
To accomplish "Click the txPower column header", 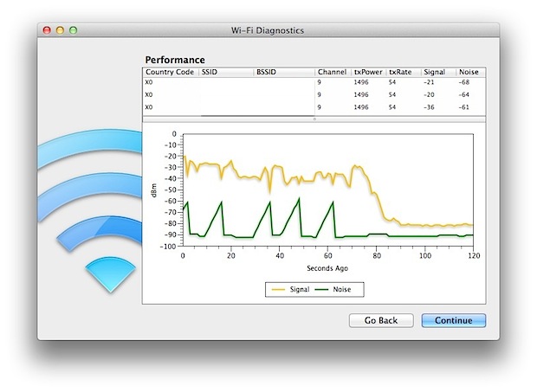I will pos(368,73).
